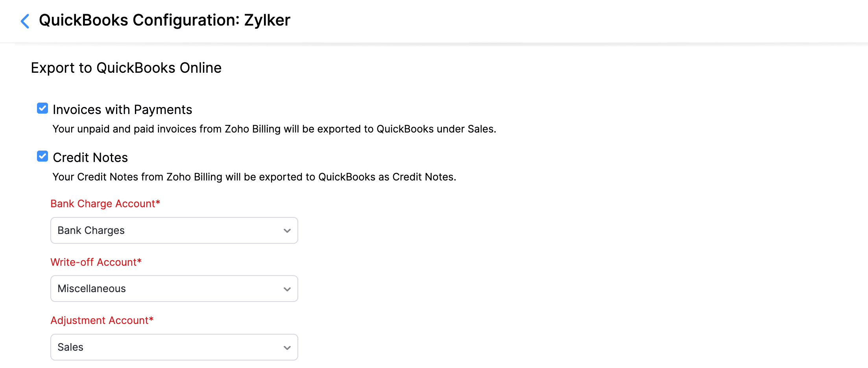Select the Sales value in Adjustment Account

[x=70, y=347]
